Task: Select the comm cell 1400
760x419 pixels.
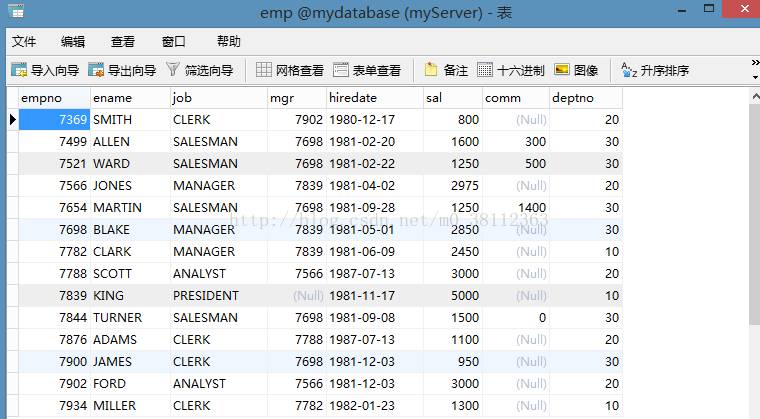Action: click(516, 208)
